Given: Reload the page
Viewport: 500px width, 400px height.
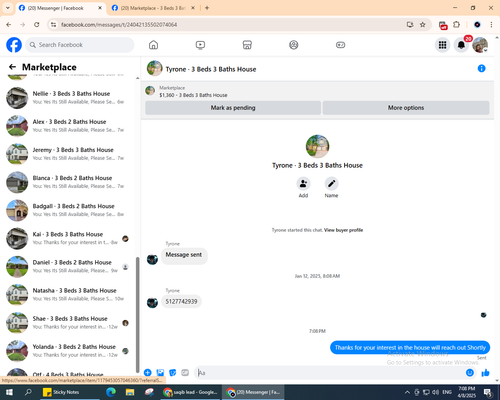Looking at the screenshot, I should tap(37, 24).
